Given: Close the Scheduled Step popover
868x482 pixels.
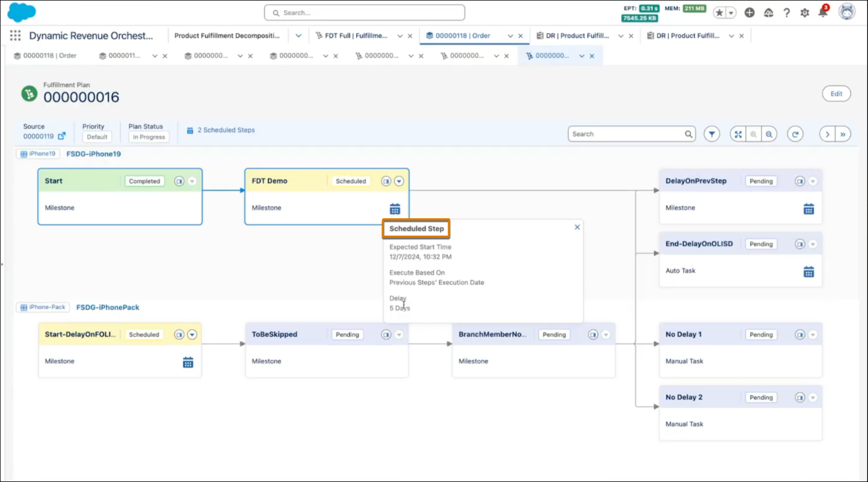Looking at the screenshot, I should click(577, 227).
